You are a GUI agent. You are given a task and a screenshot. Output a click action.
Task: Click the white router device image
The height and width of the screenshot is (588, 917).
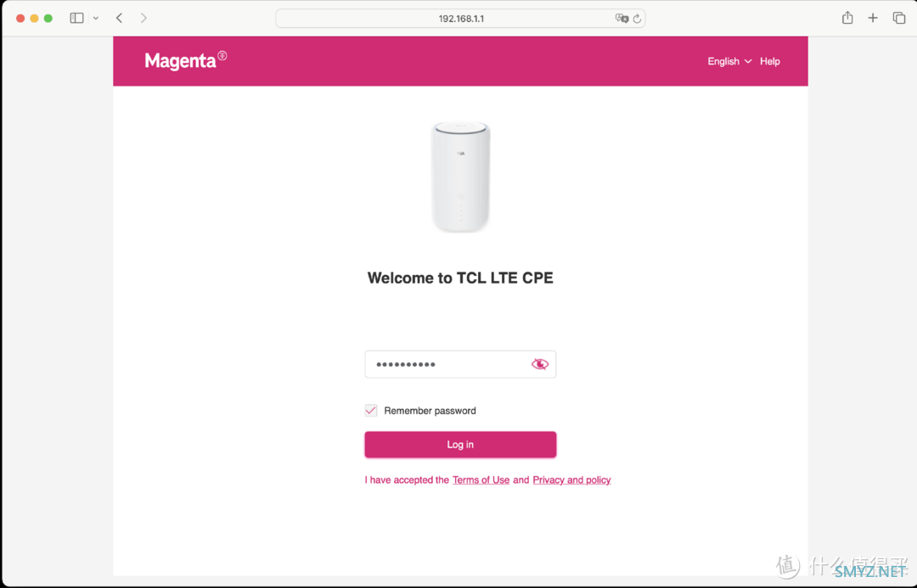[460, 176]
